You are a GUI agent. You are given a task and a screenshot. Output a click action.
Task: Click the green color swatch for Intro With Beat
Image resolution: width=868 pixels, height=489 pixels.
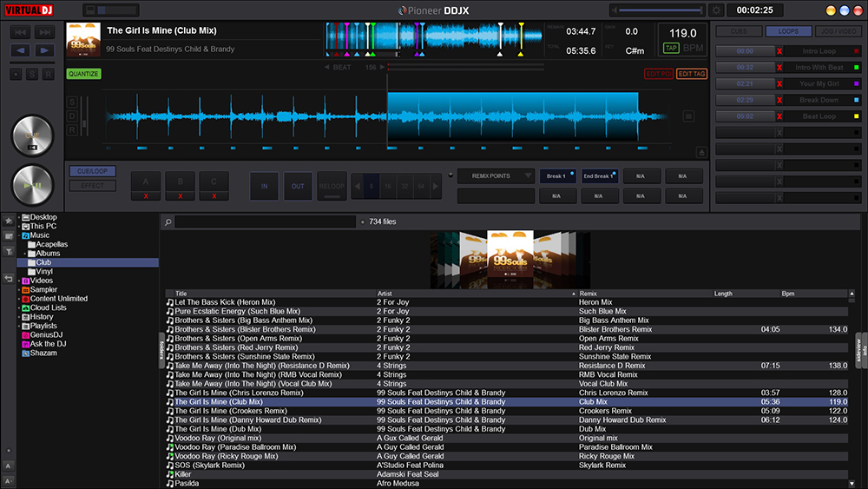pyautogui.click(x=857, y=68)
